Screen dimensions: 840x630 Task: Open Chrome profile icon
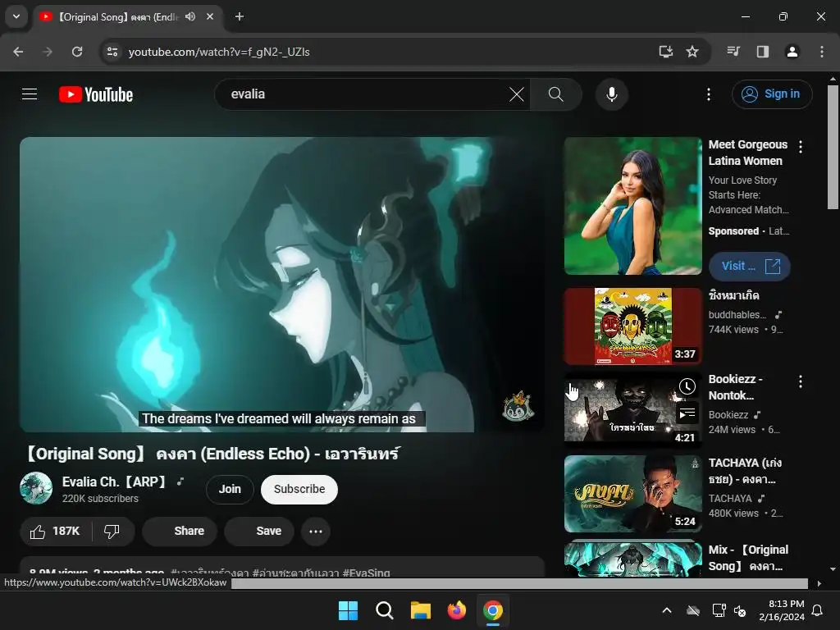792,52
